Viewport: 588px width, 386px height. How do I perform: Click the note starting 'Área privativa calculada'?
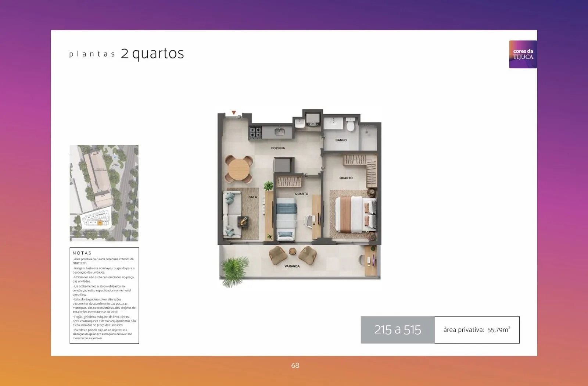tap(103, 261)
